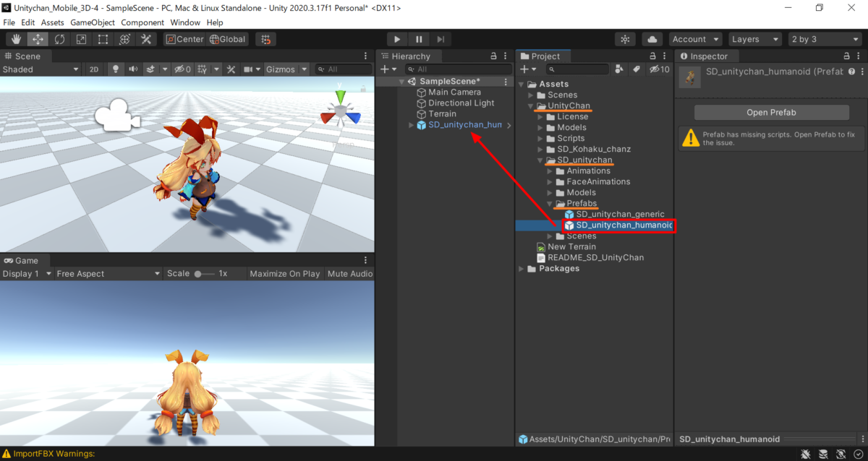Lock the Hierarchy panel

(x=494, y=56)
